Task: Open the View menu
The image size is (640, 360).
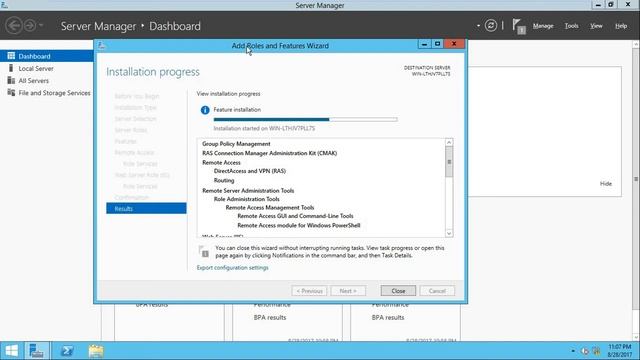Action: [x=596, y=26]
